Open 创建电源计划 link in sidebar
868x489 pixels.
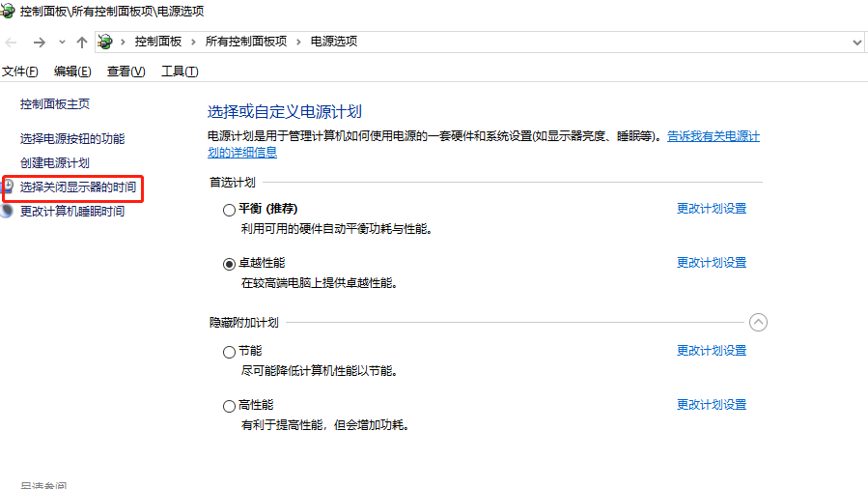[x=54, y=162]
